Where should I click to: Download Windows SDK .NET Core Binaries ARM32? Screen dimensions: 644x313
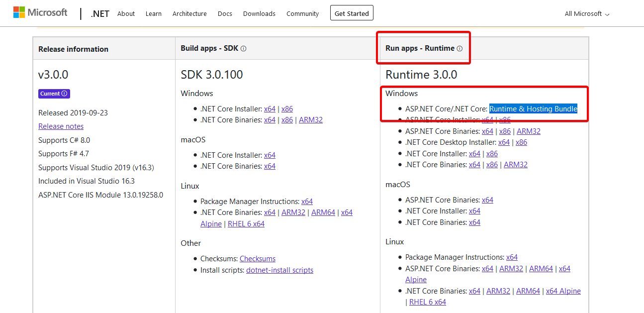[x=311, y=120]
